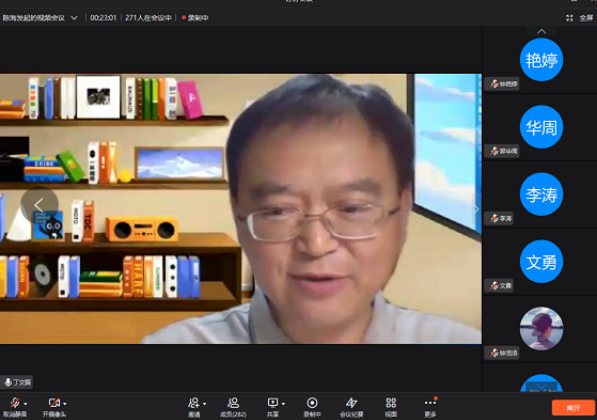The image size is (597, 420).
Task: Select the photo avatar participant
Action: point(541,328)
